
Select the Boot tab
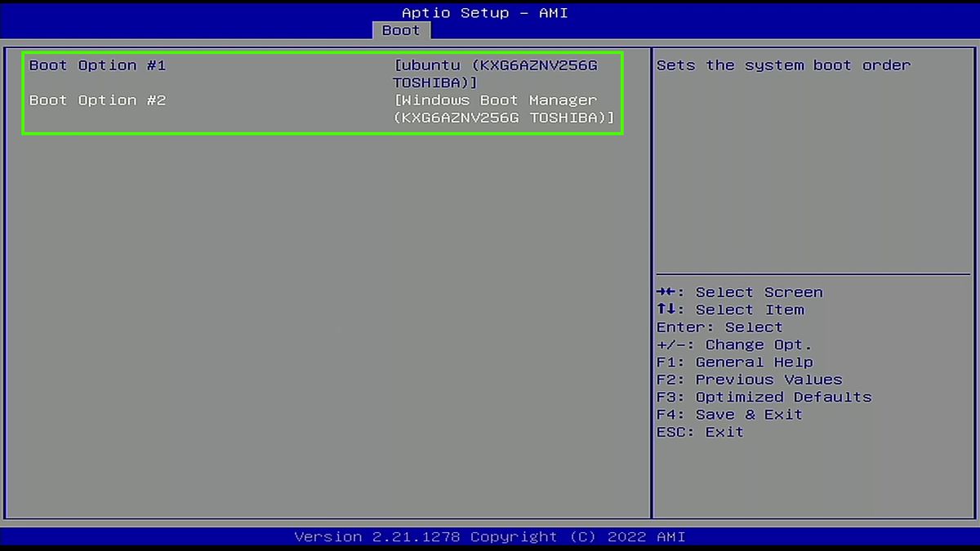click(401, 30)
